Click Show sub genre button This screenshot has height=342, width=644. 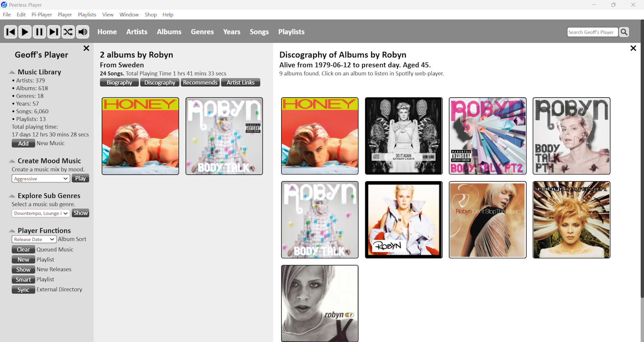click(80, 213)
